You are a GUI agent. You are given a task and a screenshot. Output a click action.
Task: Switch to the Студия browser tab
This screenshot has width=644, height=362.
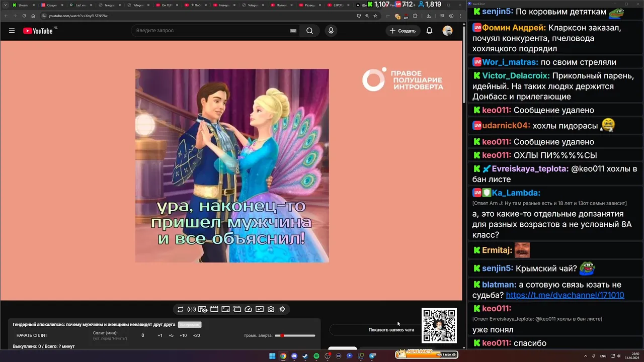52,5
